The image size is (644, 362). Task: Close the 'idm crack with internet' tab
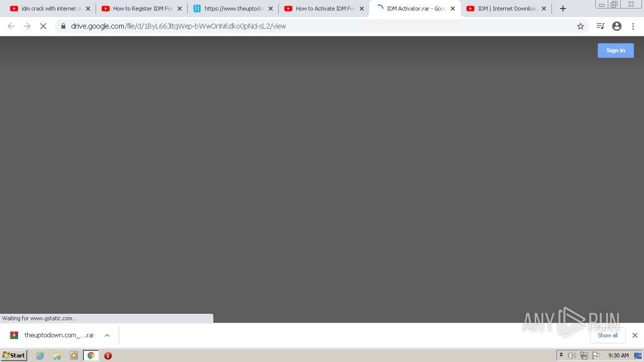[88, 9]
